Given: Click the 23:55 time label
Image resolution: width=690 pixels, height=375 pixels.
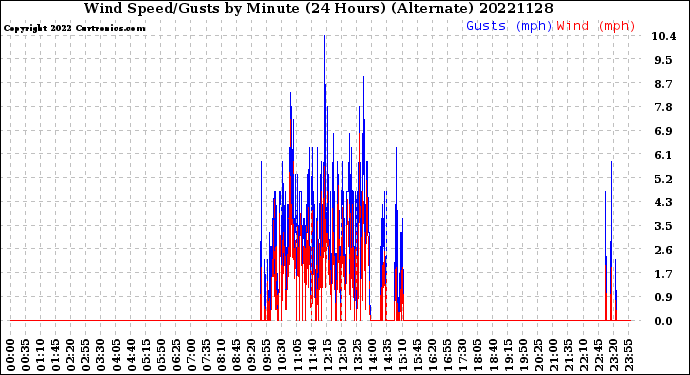Looking at the screenshot, I should (x=628, y=354).
